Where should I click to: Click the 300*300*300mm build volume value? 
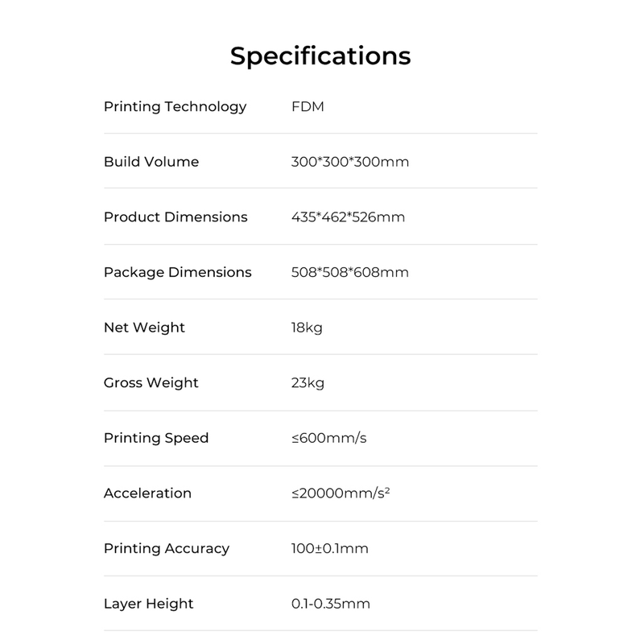coord(350,162)
